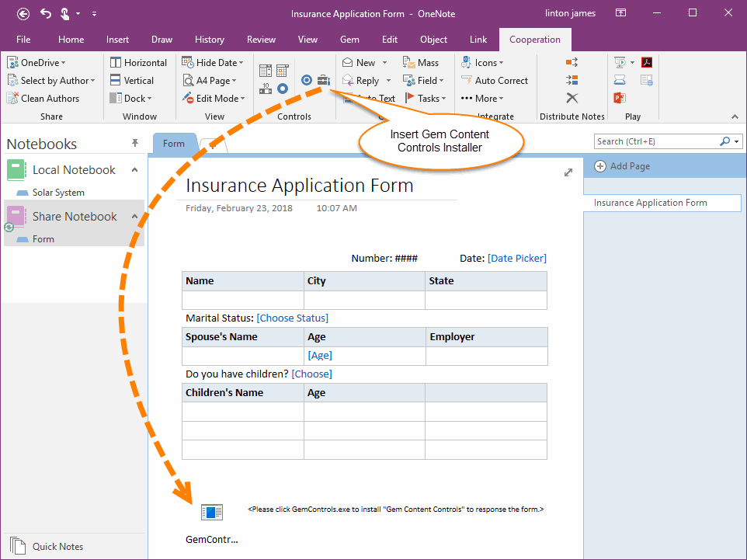Switch to the Object ribbon tab
The height and width of the screenshot is (560, 747).
click(433, 40)
